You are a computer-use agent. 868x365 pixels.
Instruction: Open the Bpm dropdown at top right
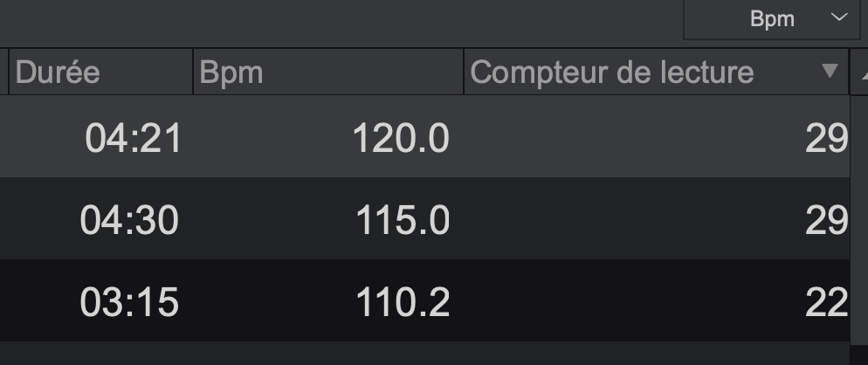tap(773, 19)
